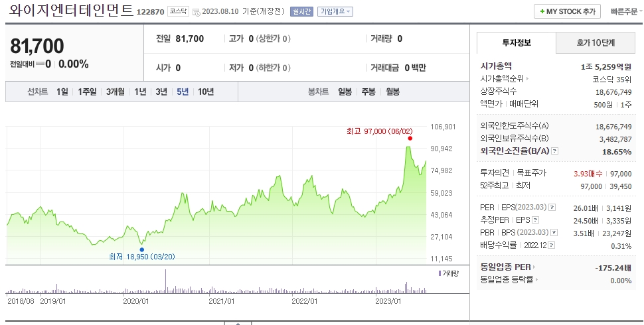Show the 주봉 candlestick chart
The image size is (644, 325).
pos(368,92)
